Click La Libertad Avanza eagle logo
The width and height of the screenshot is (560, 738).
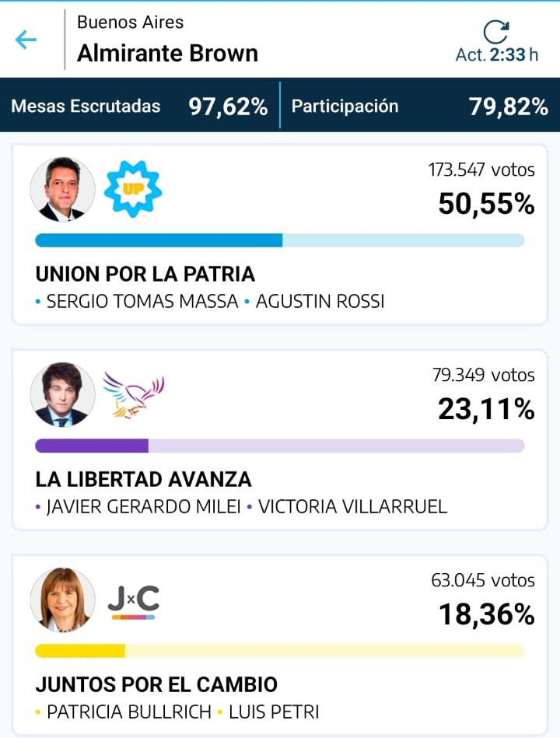[x=134, y=395]
